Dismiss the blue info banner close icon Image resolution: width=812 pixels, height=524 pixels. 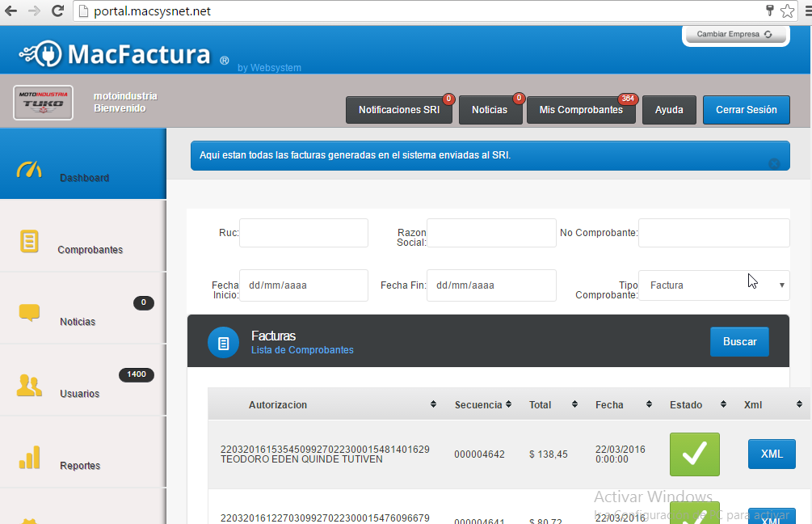[x=773, y=163]
